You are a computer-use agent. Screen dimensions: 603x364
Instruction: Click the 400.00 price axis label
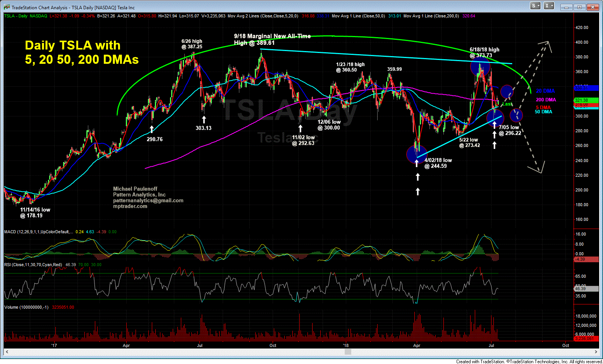click(x=582, y=42)
